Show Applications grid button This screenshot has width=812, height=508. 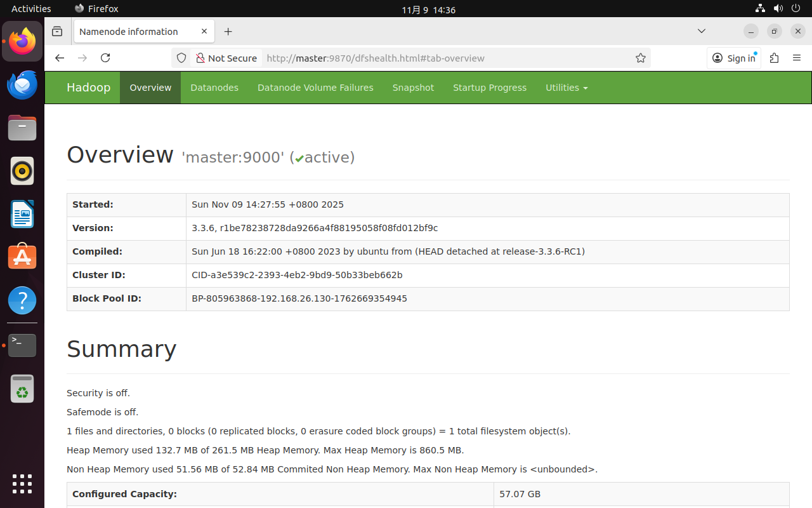click(x=22, y=484)
